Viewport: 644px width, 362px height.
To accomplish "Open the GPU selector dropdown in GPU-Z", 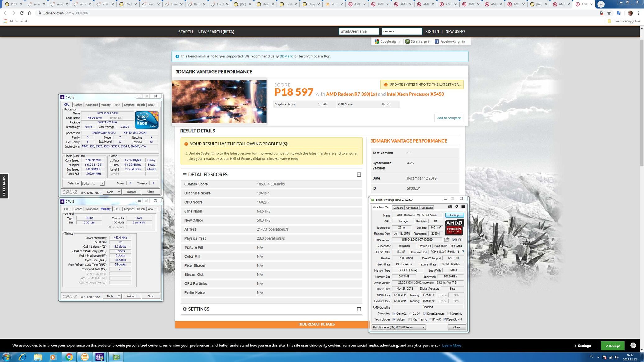I will tap(399, 327).
